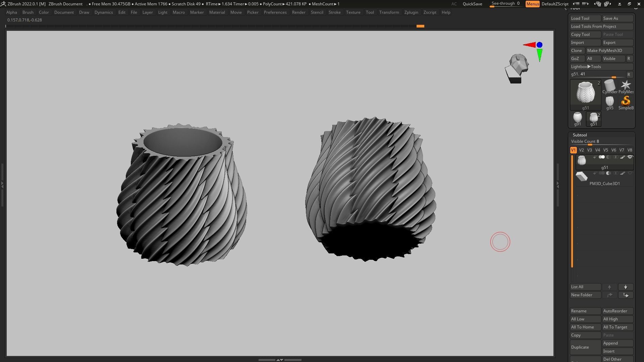Open the Brush menu
The height and width of the screenshot is (362, 644).
[28, 12]
